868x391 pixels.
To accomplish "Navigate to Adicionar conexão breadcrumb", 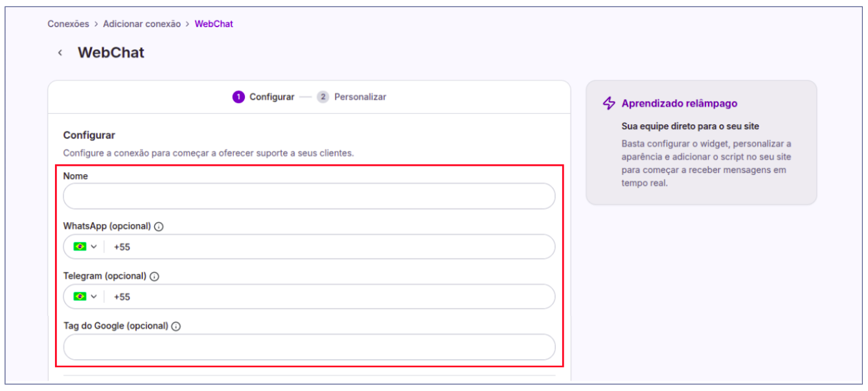I will 142,24.
